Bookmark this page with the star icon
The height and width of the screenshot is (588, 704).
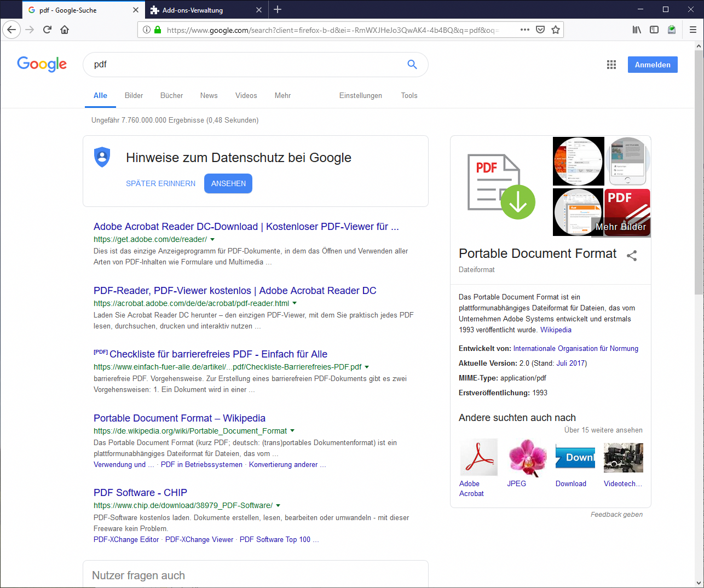[556, 30]
